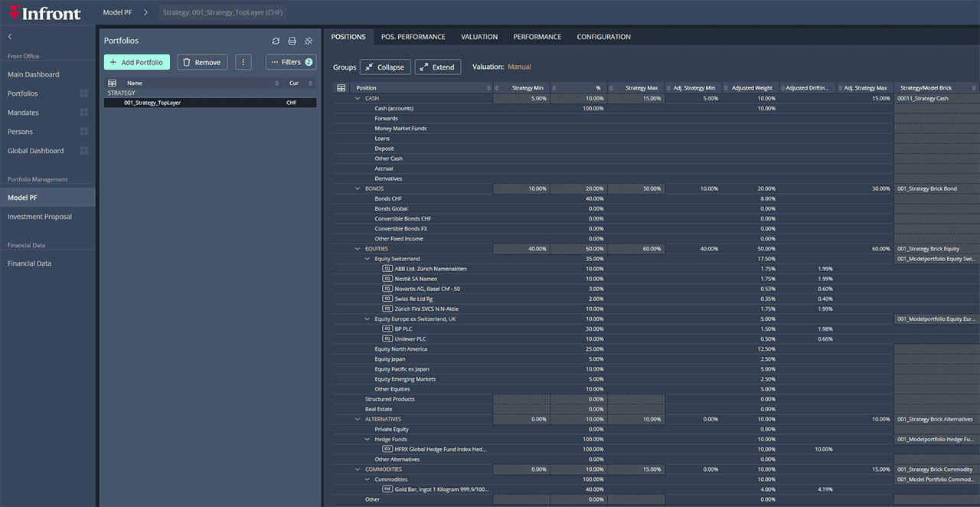Click the Infront logo

point(44,13)
